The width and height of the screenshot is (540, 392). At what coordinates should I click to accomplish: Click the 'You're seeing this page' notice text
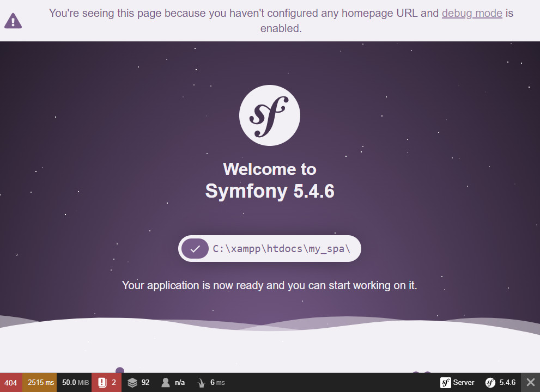(281, 21)
